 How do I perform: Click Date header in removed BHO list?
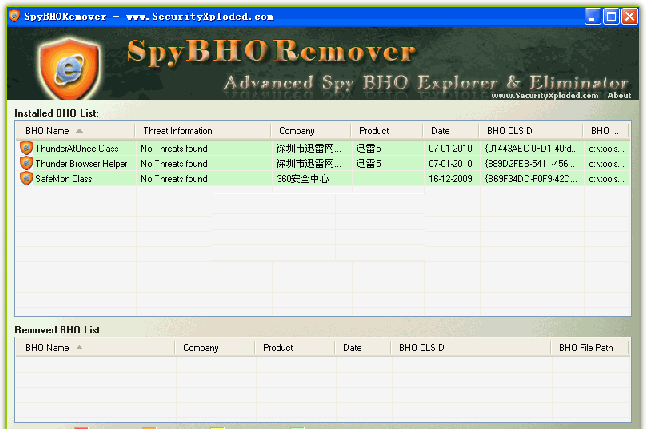(x=352, y=348)
